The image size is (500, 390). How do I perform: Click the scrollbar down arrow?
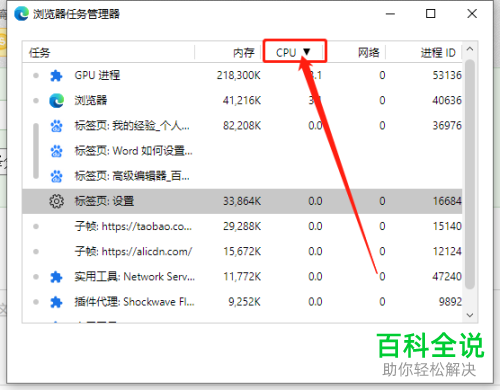coord(470,315)
